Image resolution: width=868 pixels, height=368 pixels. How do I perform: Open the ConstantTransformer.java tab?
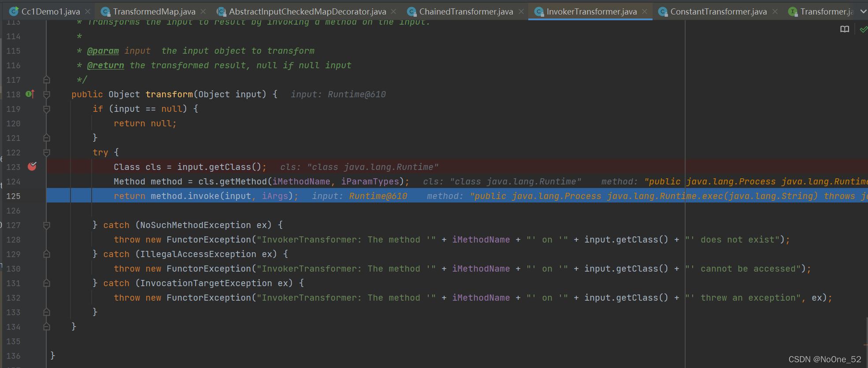[x=718, y=11]
